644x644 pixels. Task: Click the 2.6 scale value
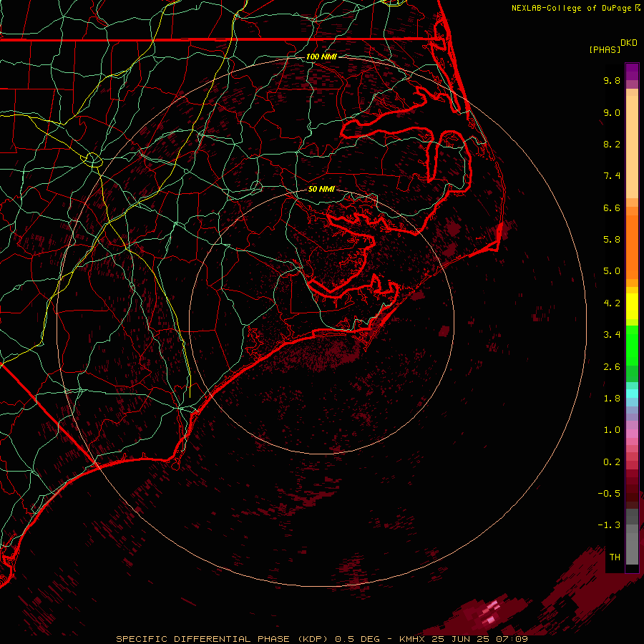[x=612, y=367]
